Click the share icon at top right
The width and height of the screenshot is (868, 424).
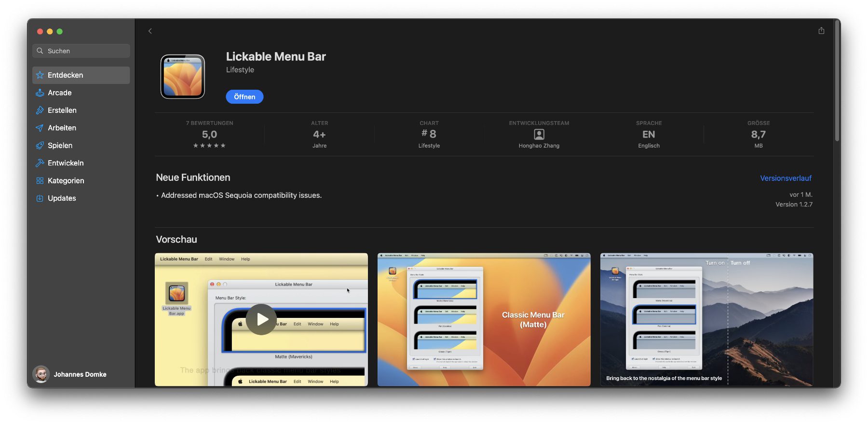pyautogui.click(x=821, y=31)
